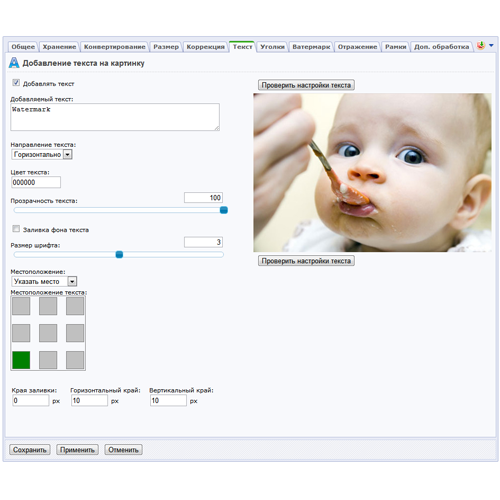Click upper 'Проверить настройки текста' button
Image resolution: width=500 pixels, height=500 pixels.
click(306, 85)
